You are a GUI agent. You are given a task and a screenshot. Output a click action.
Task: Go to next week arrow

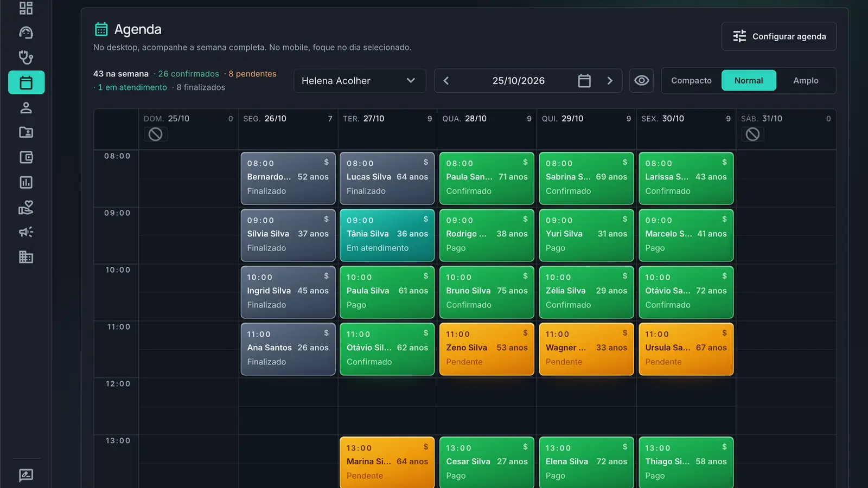[x=610, y=81]
